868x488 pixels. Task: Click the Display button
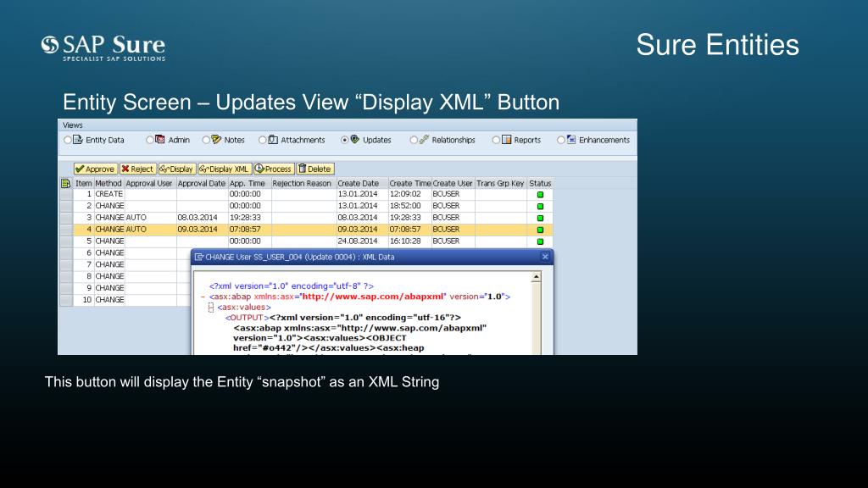(x=177, y=169)
